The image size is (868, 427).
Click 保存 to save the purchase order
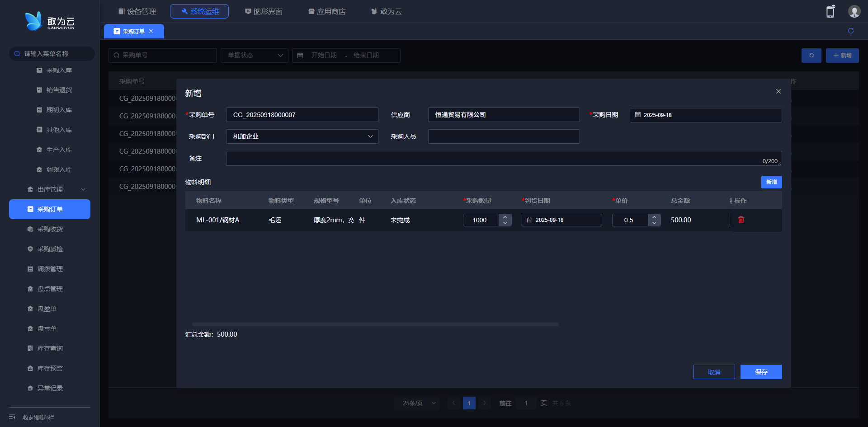761,372
